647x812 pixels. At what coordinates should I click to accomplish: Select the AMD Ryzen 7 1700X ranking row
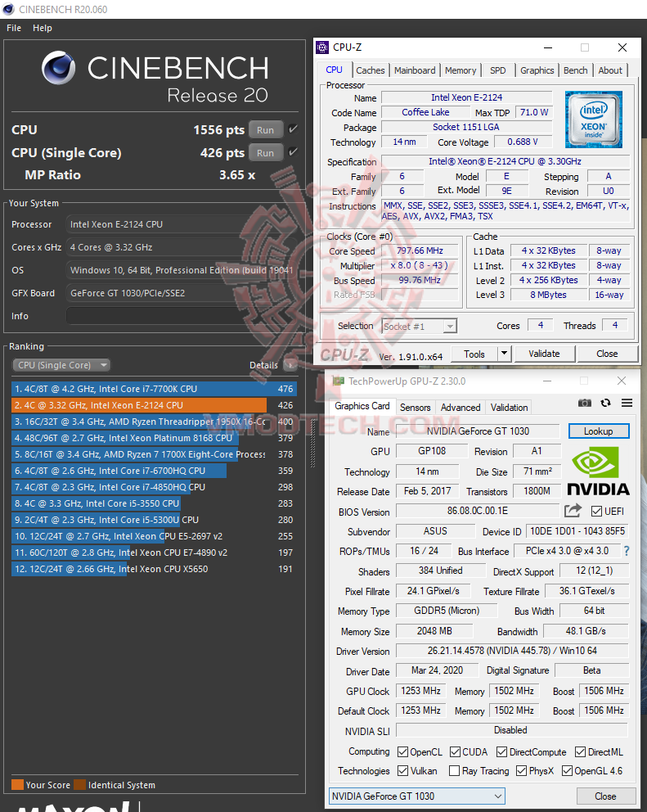tap(155, 454)
